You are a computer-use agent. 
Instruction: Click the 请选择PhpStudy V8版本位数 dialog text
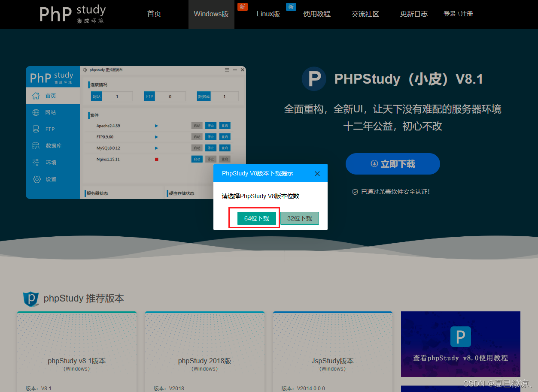click(261, 196)
